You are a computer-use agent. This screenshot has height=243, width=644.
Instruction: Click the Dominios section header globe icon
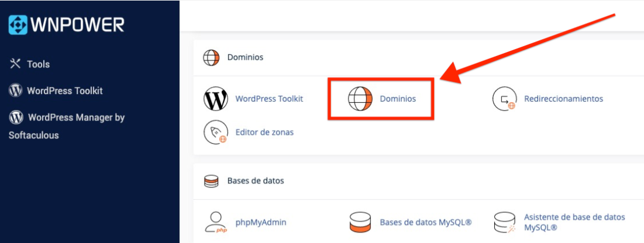click(212, 57)
